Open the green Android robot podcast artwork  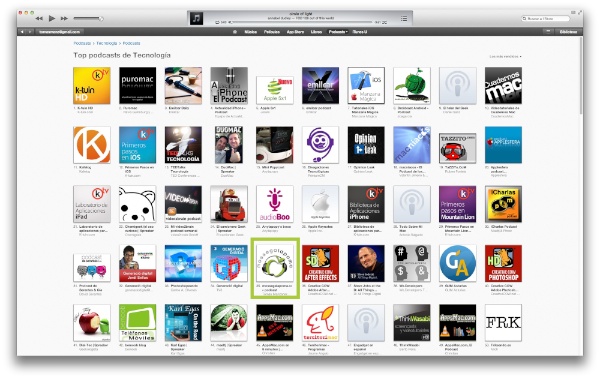tap(412, 85)
